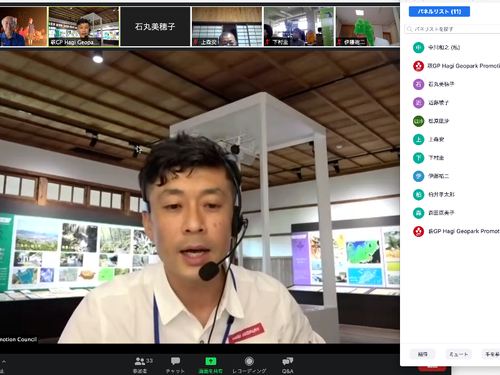Click the partly hidden button right of ミュート
Viewport: 500px width, 375px height.
pyautogui.click(x=491, y=354)
